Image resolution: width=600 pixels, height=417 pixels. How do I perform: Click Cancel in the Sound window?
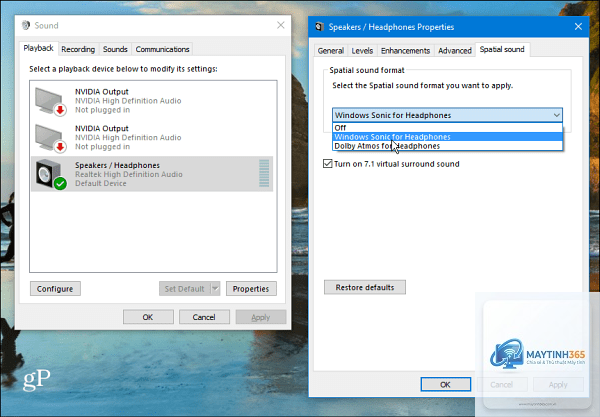click(x=204, y=317)
